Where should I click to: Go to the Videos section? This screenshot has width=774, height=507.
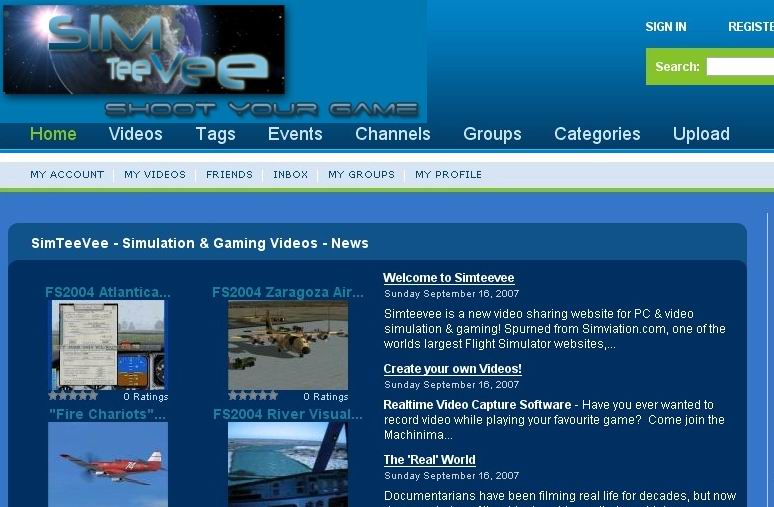click(x=136, y=134)
